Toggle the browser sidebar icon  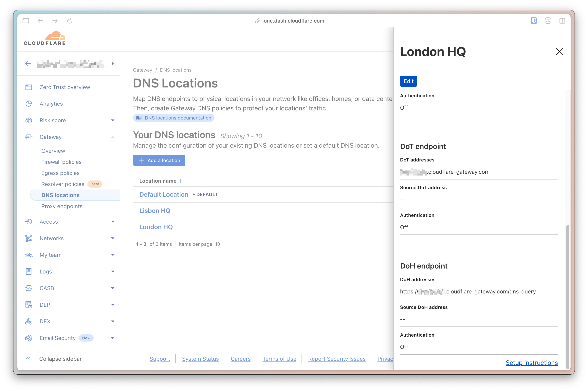pyautogui.click(x=26, y=21)
